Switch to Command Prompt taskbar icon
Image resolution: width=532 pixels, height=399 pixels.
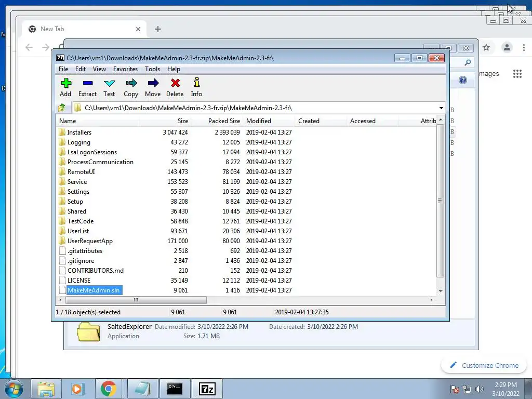coord(175,389)
